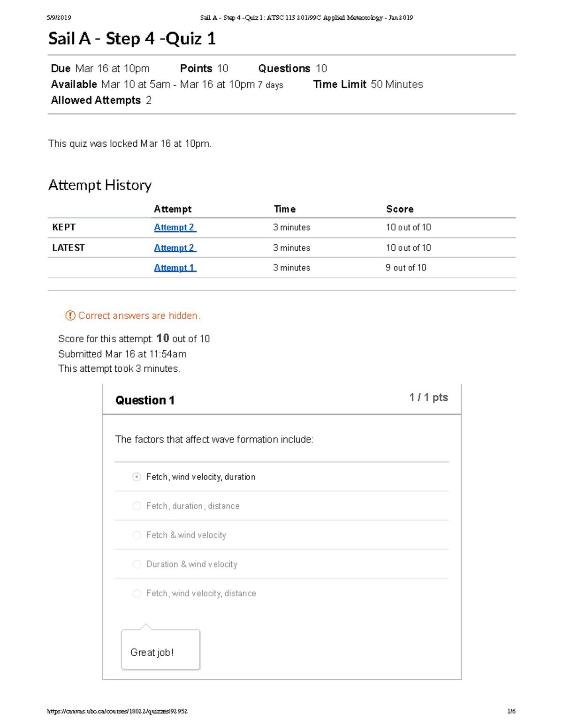
Task: Select 'Fetch, duration, distance' radio option
Action: click(137, 506)
